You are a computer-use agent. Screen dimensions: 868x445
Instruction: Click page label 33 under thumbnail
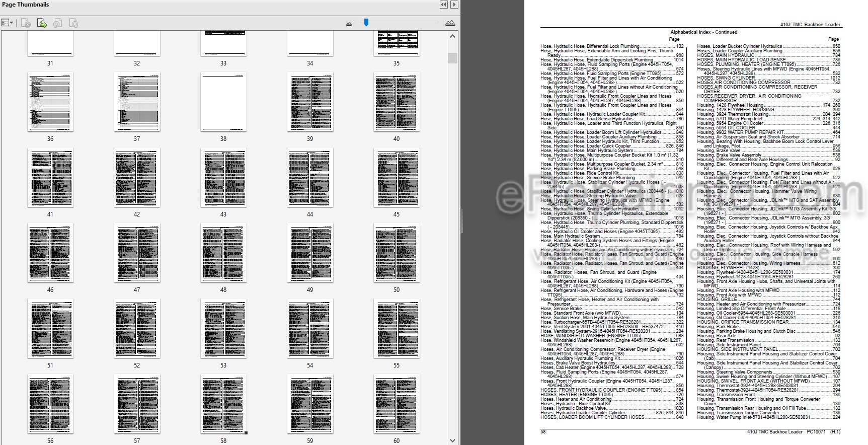click(x=223, y=63)
